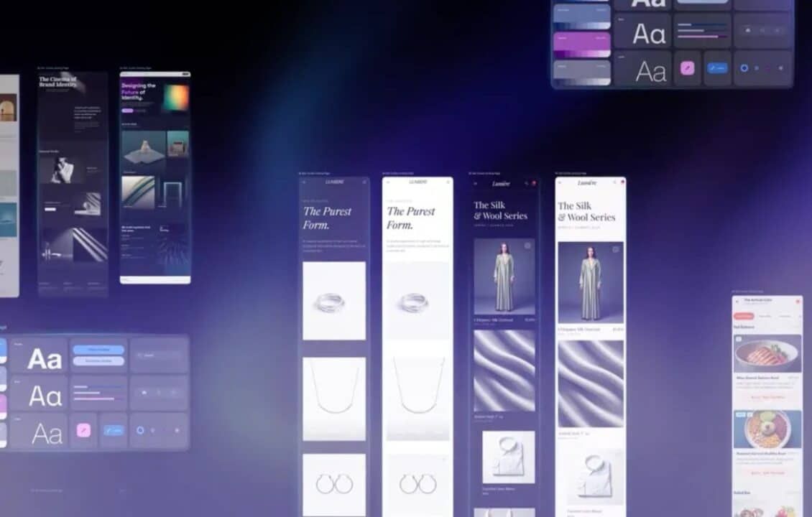Click the search icon in dark Silk & Wool mockup

click(x=527, y=184)
